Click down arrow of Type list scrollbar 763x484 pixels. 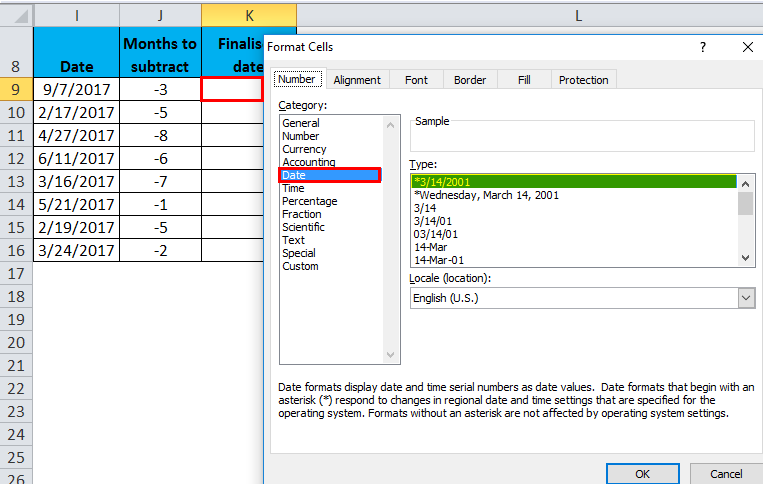tap(745, 258)
